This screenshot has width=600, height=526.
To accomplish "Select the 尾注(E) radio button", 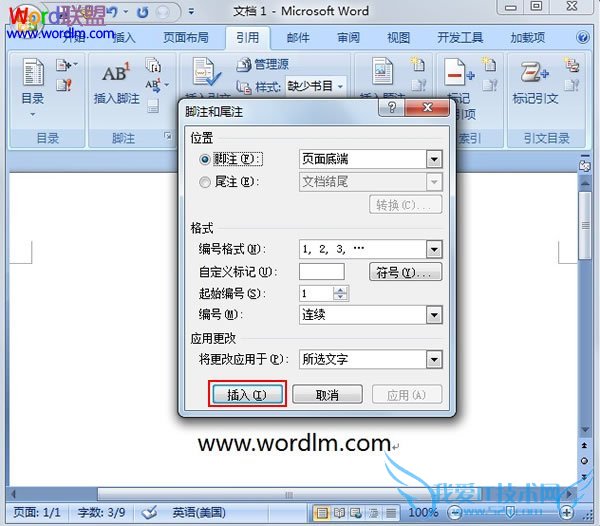I will (205, 182).
